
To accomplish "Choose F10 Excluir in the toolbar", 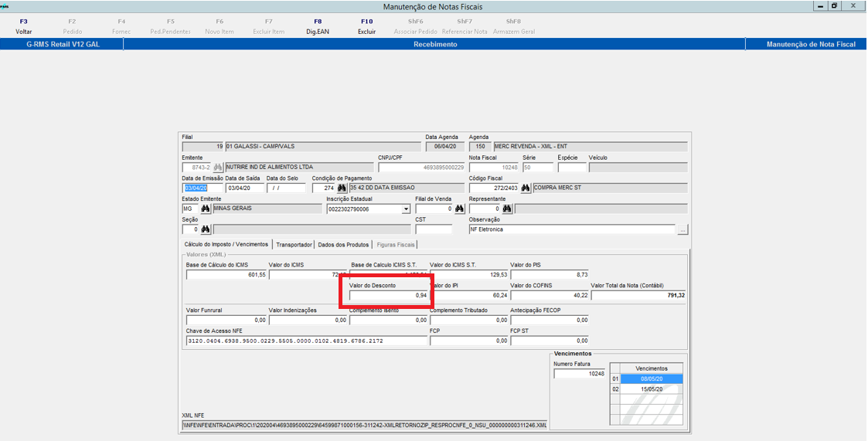I will click(366, 26).
